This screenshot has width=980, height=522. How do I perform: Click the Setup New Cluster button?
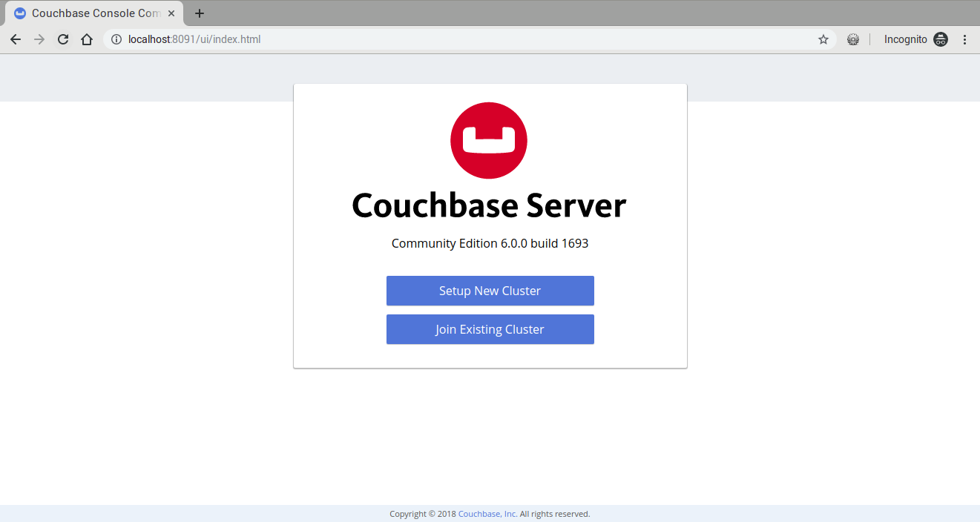pyautogui.click(x=490, y=291)
